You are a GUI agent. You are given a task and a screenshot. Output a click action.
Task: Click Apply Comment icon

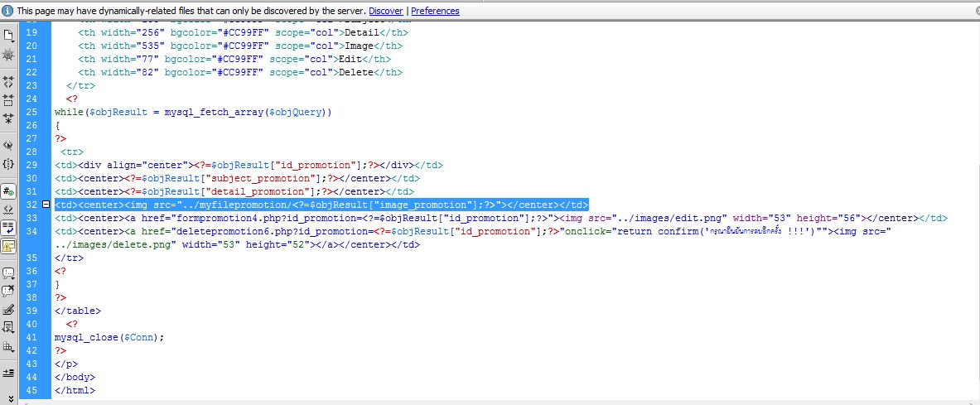9,272
